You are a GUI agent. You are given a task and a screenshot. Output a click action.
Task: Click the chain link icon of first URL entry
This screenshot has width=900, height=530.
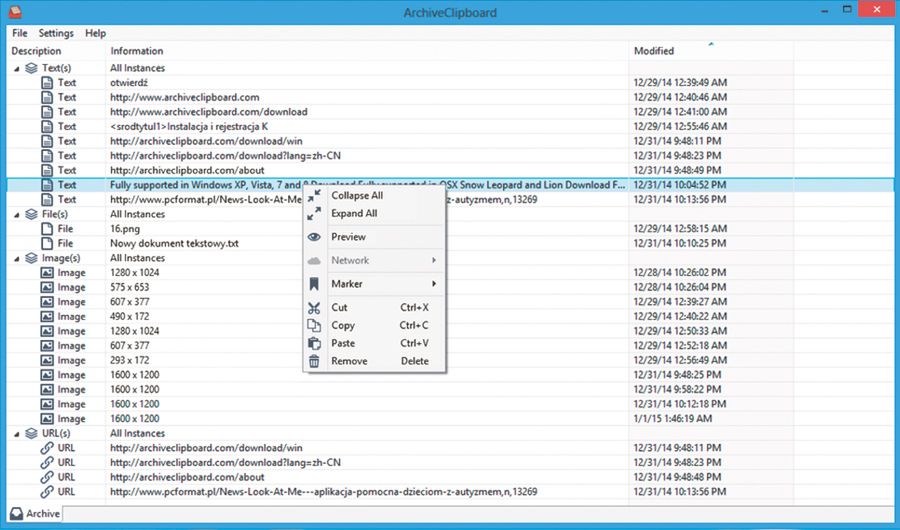tap(46, 448)
